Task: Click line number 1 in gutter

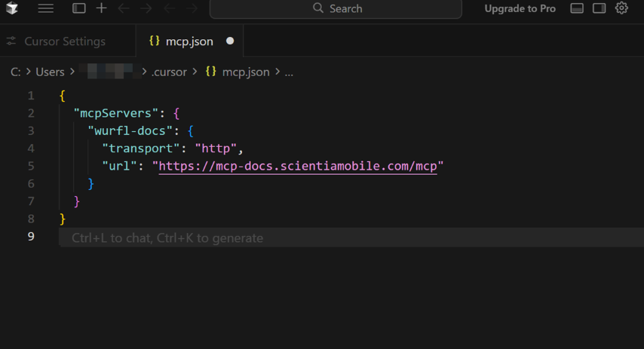Action: 31,96
